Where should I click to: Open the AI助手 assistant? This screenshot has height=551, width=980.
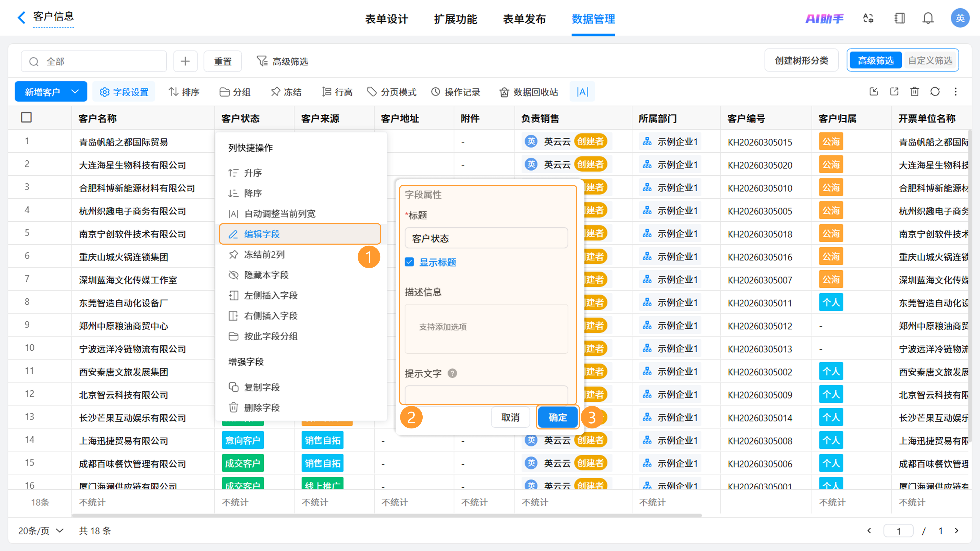(x=824, y=18)
